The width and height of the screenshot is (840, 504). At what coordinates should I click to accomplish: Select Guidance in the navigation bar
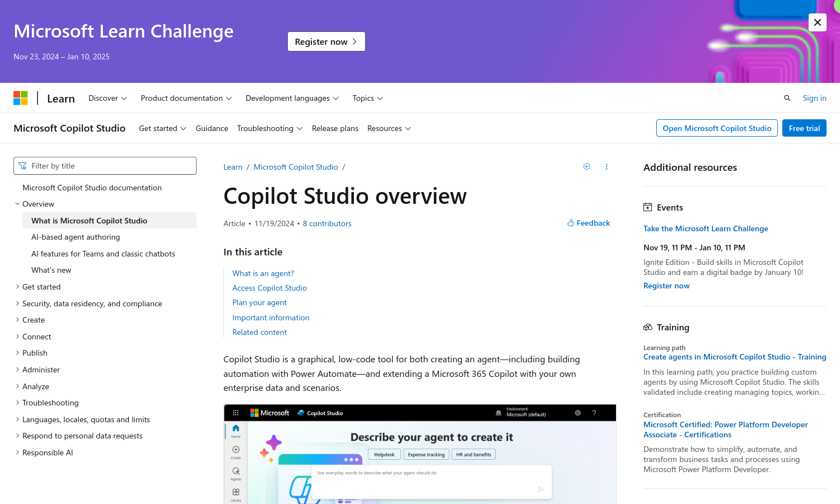coord(212,128)
